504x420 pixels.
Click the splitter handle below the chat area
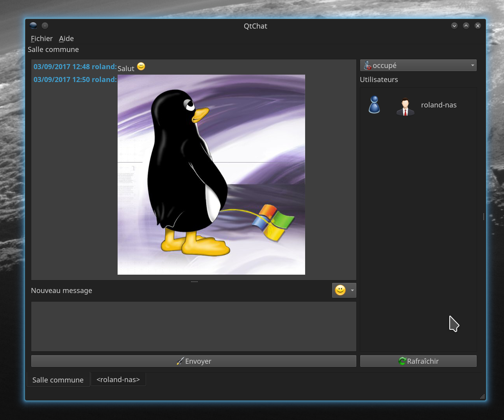194,282
